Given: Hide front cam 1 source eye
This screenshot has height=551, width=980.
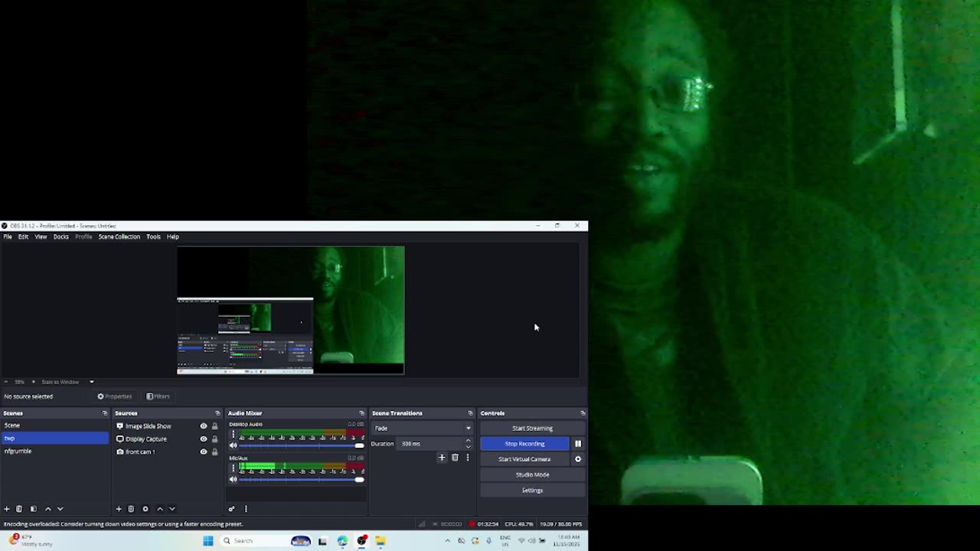Looking at the screenshot, I should point(204,452).
